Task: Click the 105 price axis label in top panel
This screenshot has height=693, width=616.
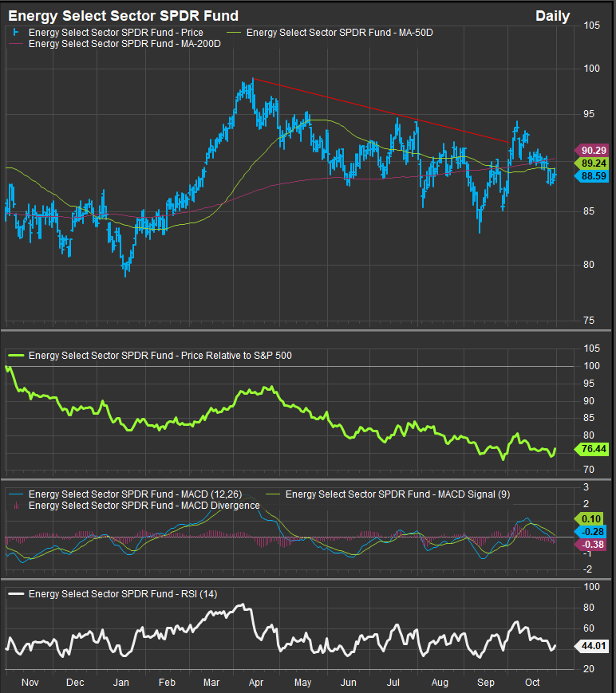Action: click(x=592, y=26)
